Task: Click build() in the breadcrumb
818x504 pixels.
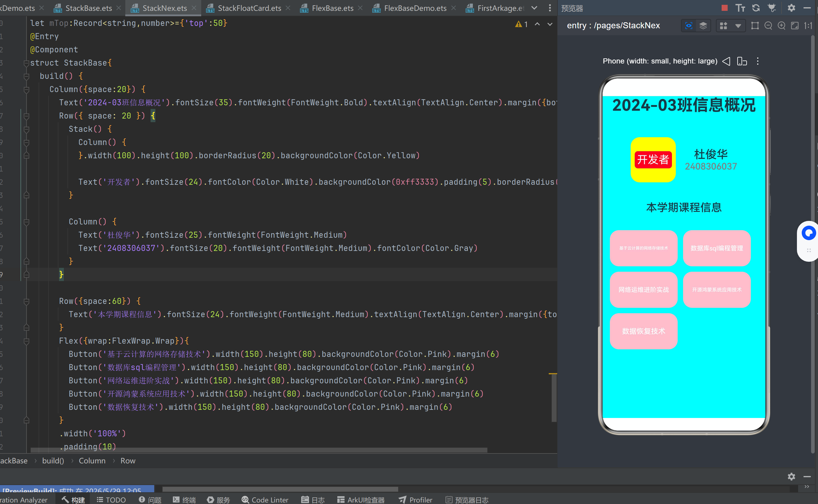Action: pos(53,461)
